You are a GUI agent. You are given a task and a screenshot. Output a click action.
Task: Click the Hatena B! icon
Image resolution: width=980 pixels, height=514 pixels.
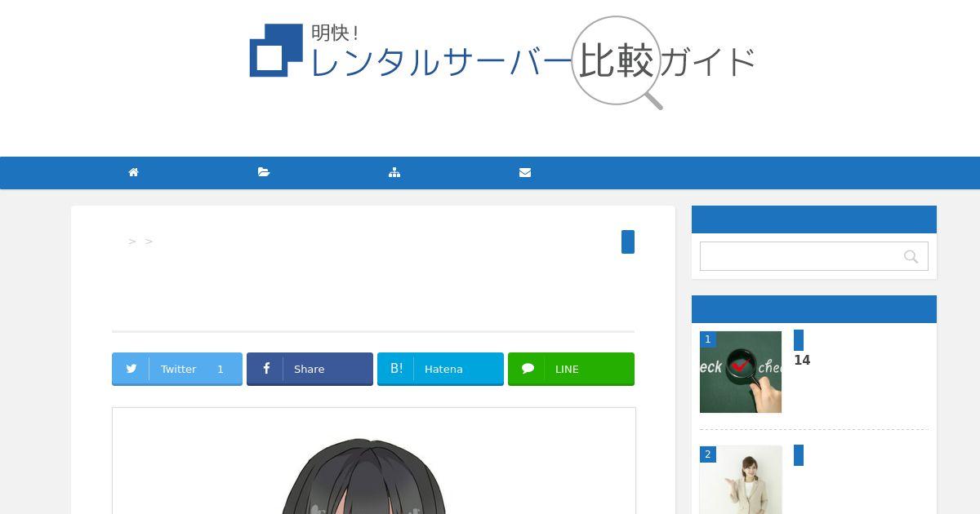[x=396, y=369]
